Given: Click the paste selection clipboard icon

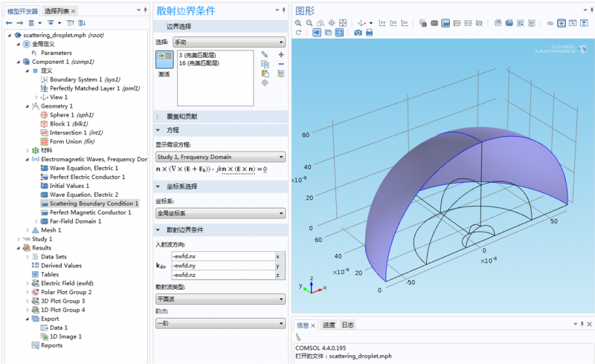Looking at the screenshot, I should (x=265, y=74).
